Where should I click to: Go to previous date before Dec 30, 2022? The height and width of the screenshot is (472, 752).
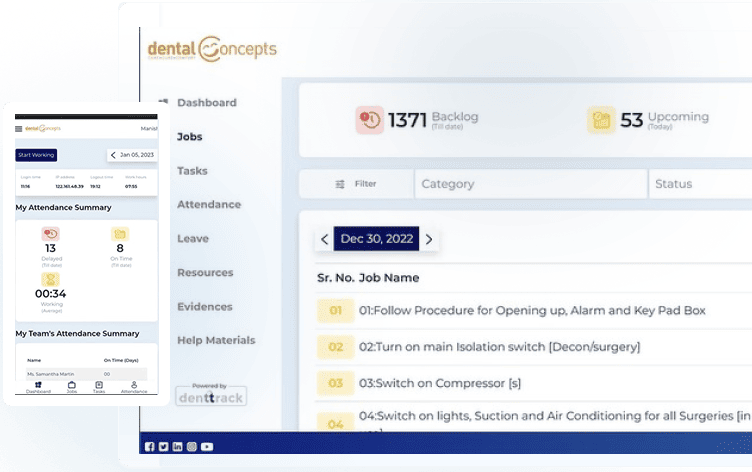pyautogui.click(x=324, y=239)
